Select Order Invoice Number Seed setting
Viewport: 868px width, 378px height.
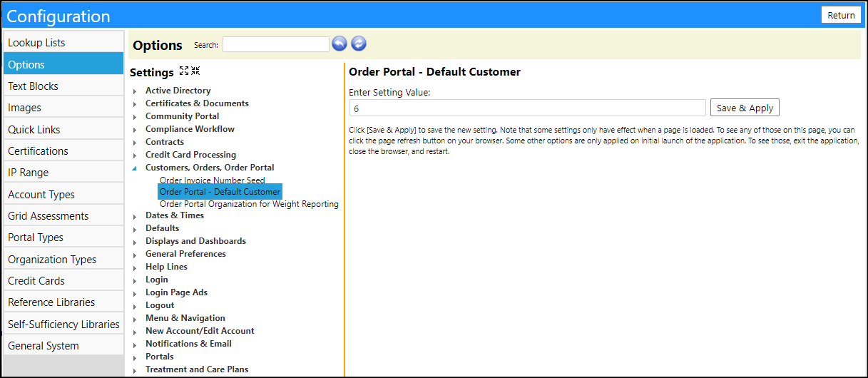pyautogui.click(x=213, y=180)
